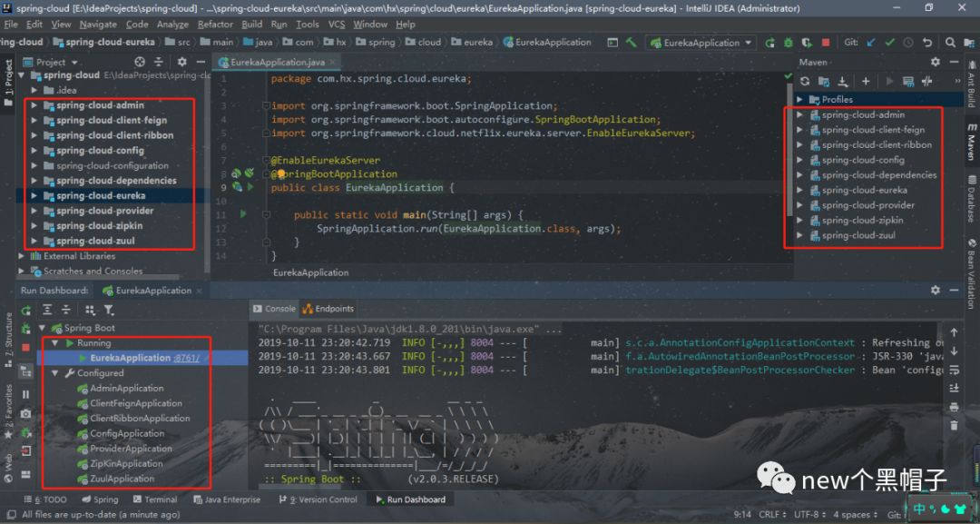This screenshot has height=524, width=980.
Task: Toggle the 2: Favorites tool window
Action: click(x=8, y=411)
